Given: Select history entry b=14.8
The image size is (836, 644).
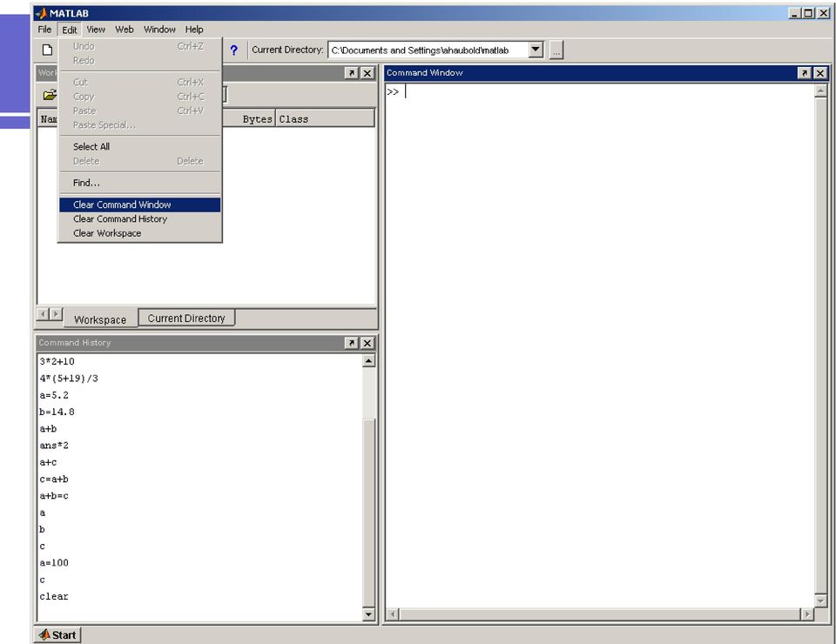Looking at the screenshot, I should [57, 413].
